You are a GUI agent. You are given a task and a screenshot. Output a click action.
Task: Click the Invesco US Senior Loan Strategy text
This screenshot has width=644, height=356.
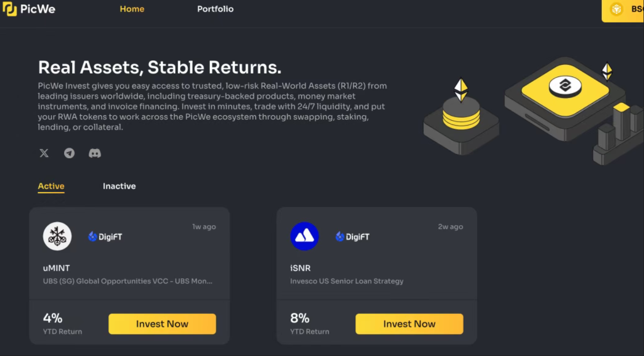pos(347,281)
